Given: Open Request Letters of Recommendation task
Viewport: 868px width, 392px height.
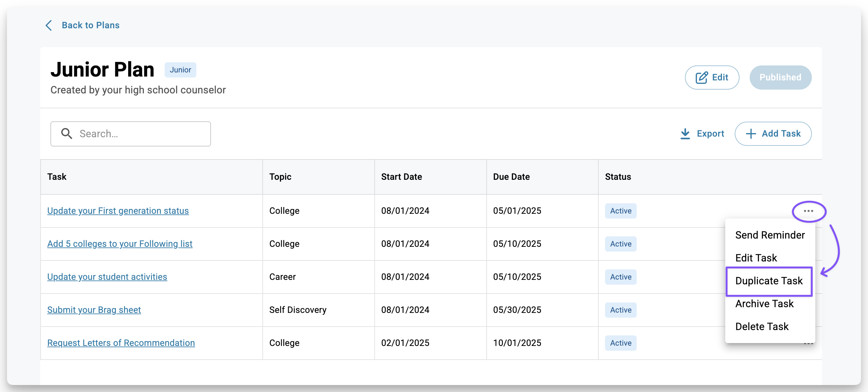Looking at the screenshot, I should 121,343.
